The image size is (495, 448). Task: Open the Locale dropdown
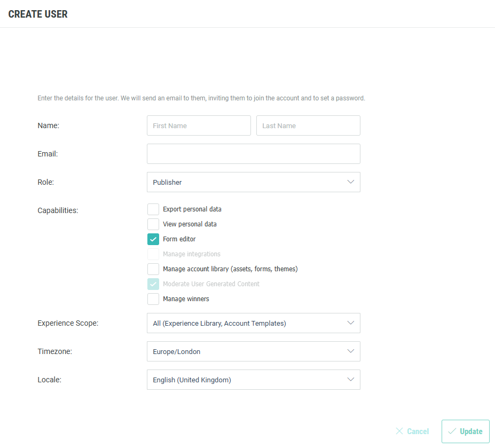(x=246, y=380)
